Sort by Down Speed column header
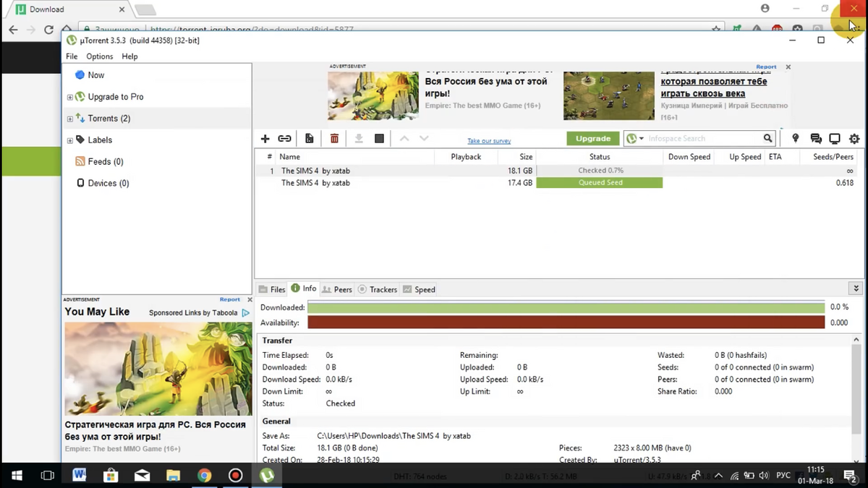Screen dimensions: 868x488 689,157
